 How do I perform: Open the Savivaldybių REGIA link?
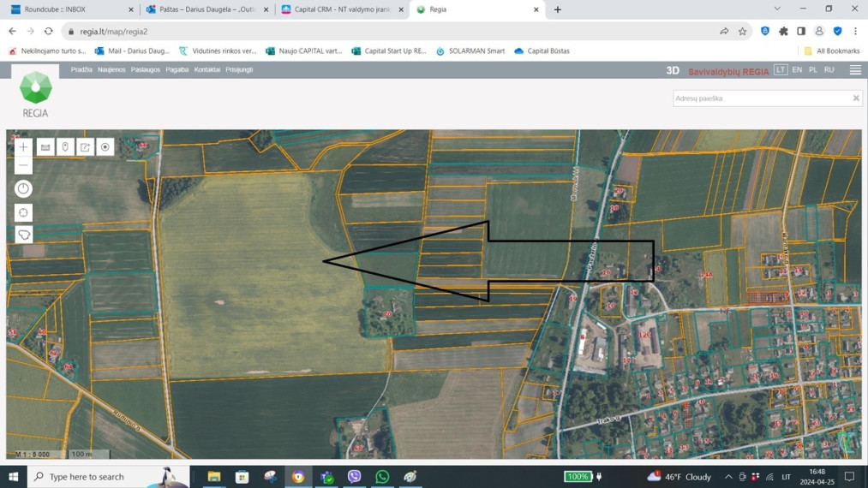[x=728, y=71]
